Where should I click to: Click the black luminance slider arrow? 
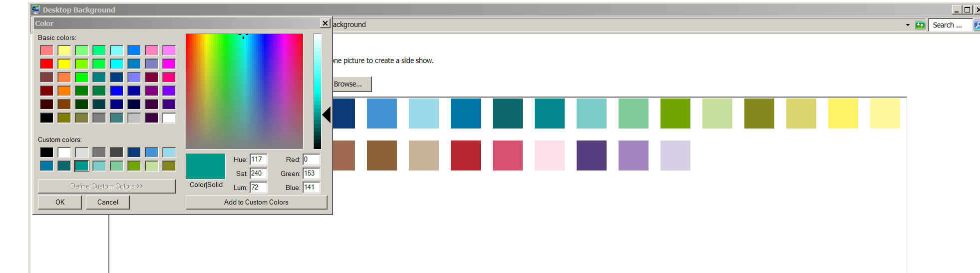point(327,115)
